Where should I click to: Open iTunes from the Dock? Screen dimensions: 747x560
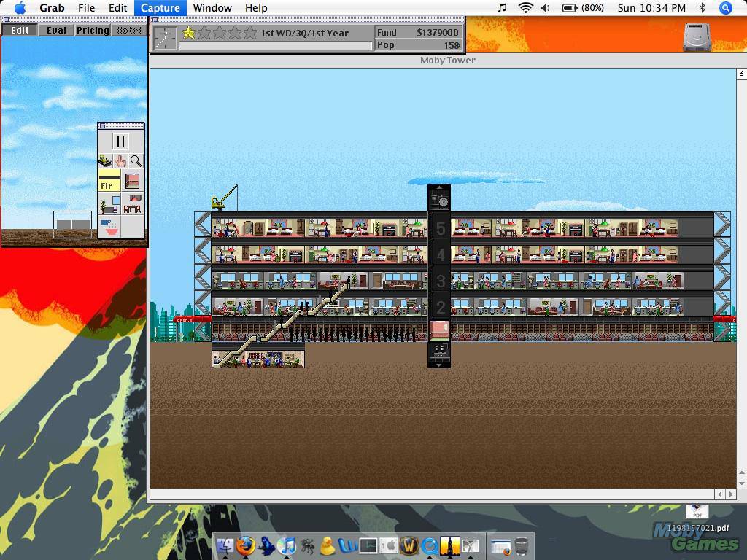pyautogui.click(x=286, y=545)
